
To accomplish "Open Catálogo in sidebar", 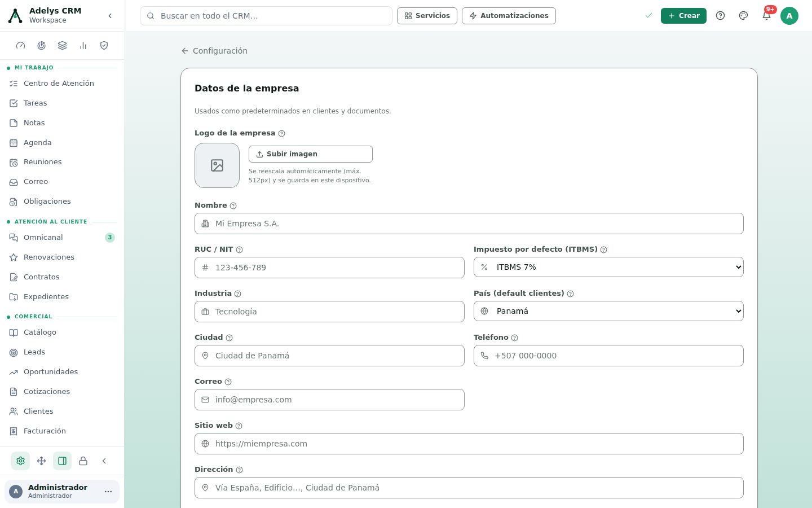I will point(62,332).
